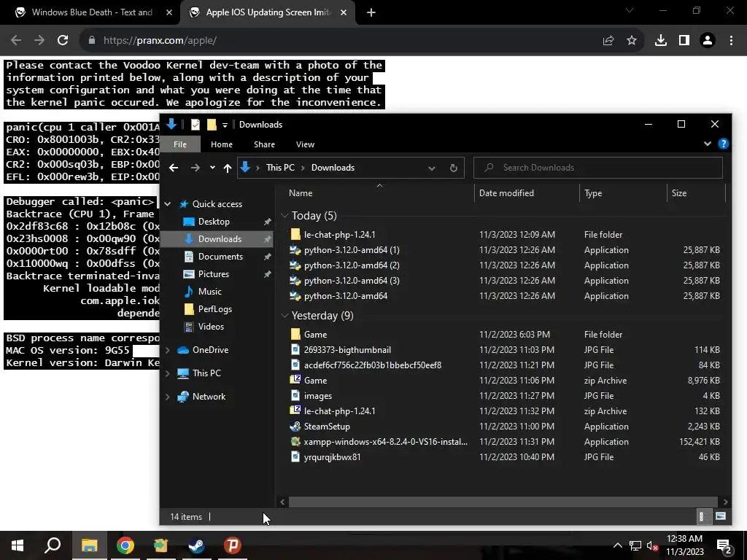Sort files by Name column

pos(301,192)
